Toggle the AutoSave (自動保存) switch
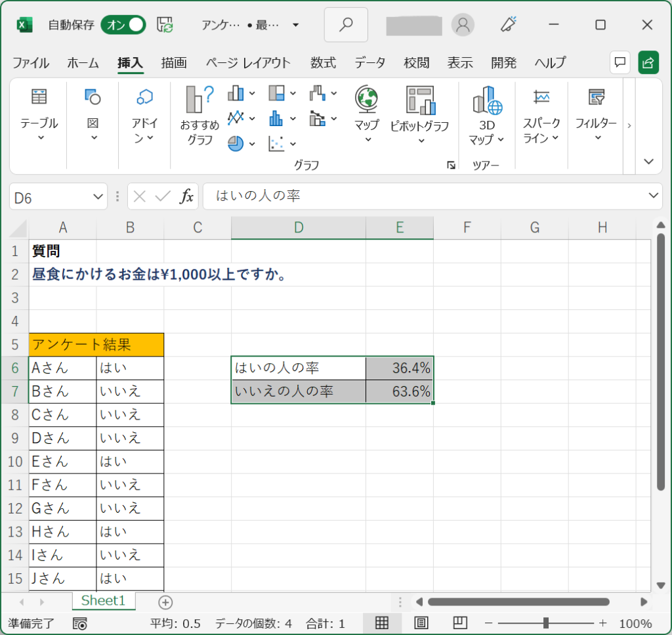The image size is (672, 635). pyautogui.click(x=123, y=25)
